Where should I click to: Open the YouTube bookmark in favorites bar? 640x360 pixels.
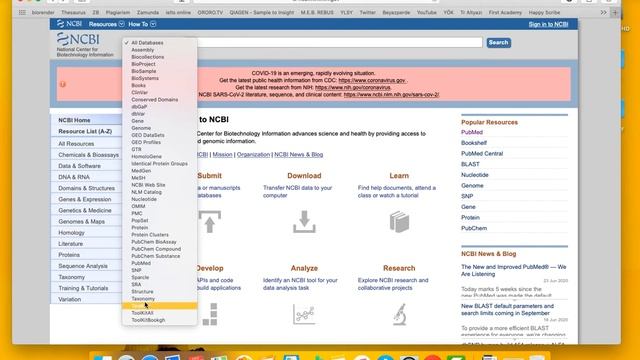(x=427, y=13)
